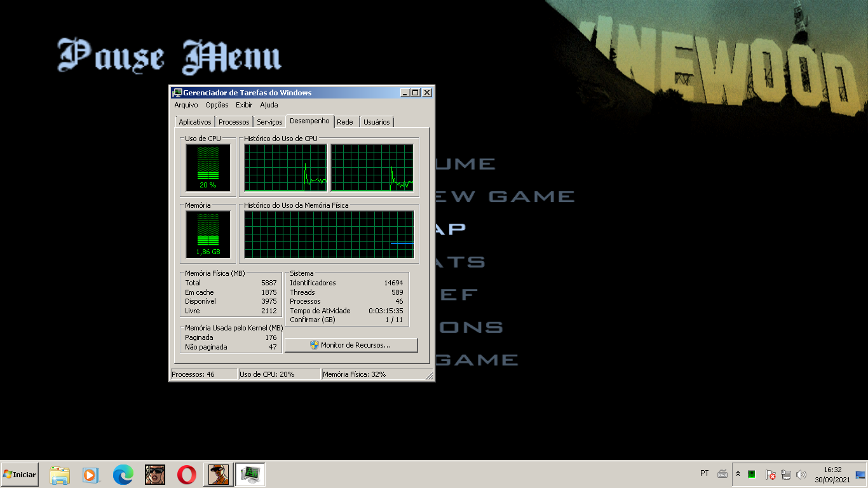Click the Uso de CPU 20% meter

coord(208,168)
